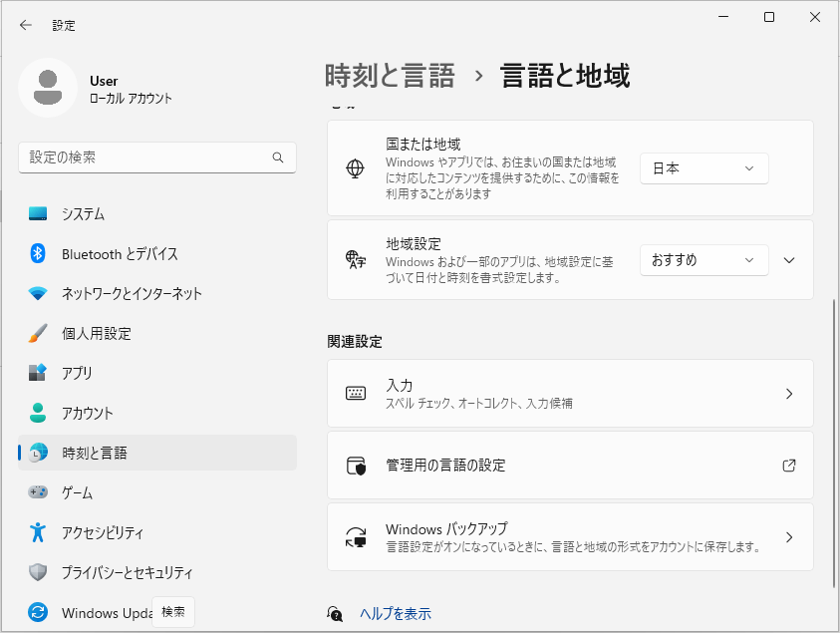Click the ゲーム controller icon
840x633 pixels.
coord(38,492)
